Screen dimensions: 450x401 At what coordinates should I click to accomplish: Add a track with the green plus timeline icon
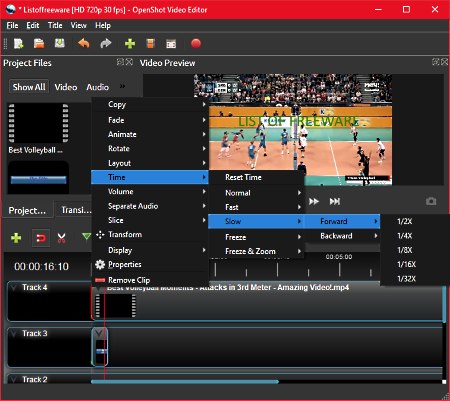(x=16, y=238)
